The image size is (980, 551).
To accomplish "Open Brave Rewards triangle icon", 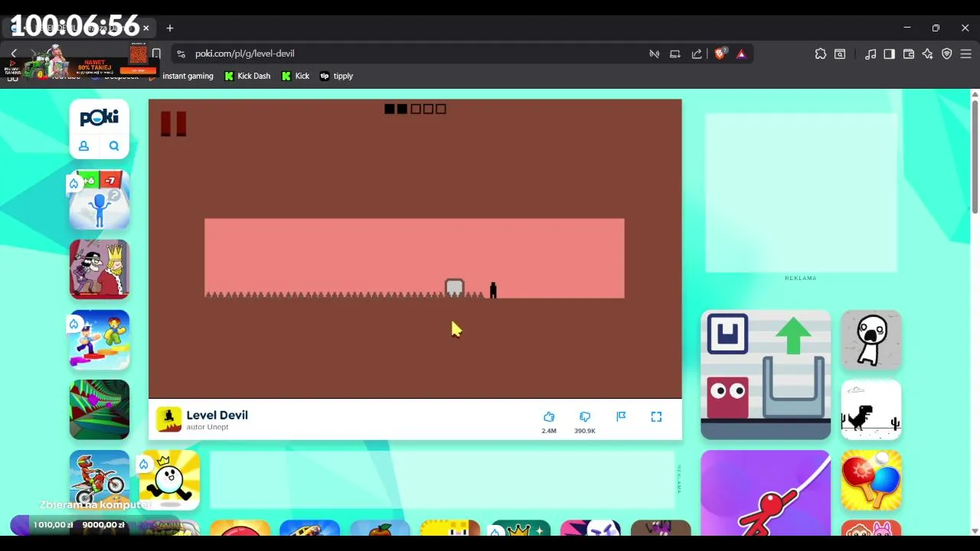I will [x=741, y=54].
